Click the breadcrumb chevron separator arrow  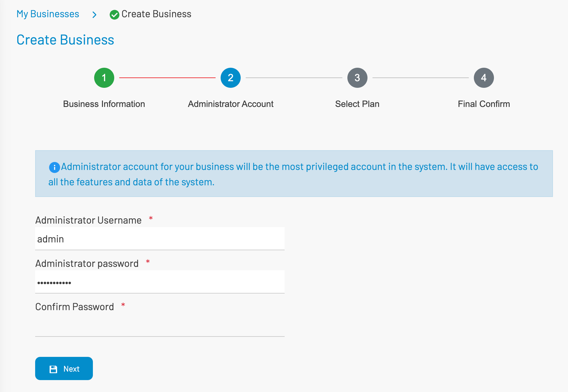[94, 15]
